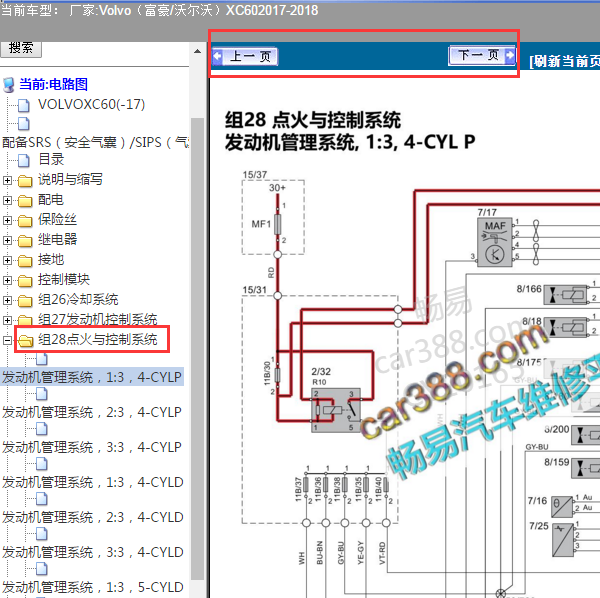
Task: Expand the 组27发动机控制系统 folder
Action: click(x=7, y=320)
